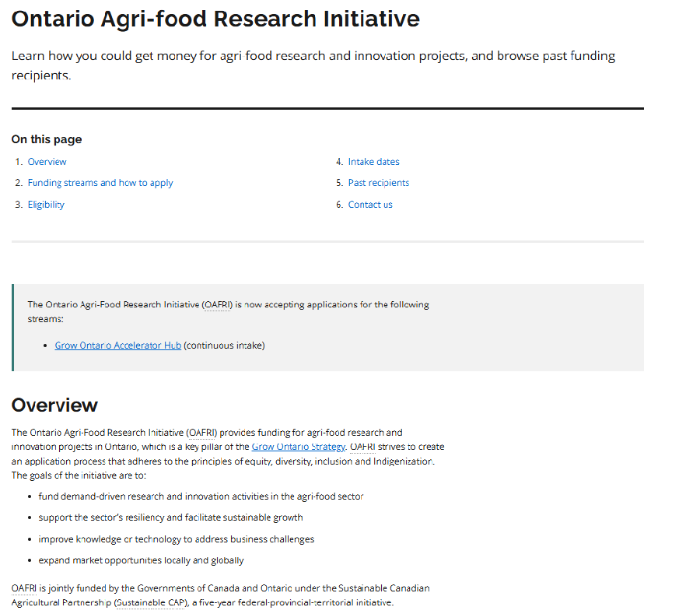This screenshot has height=614, width=700.
Task: Click the Sustainable CAP abbreviation
Action: (x=151, y=602)
